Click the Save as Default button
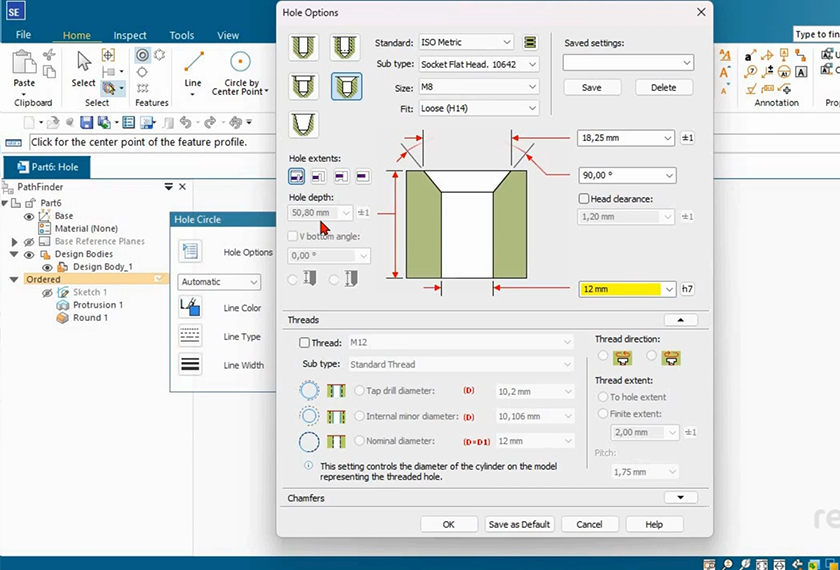Viewport: 840px width, 570px height. coord(518,524)
